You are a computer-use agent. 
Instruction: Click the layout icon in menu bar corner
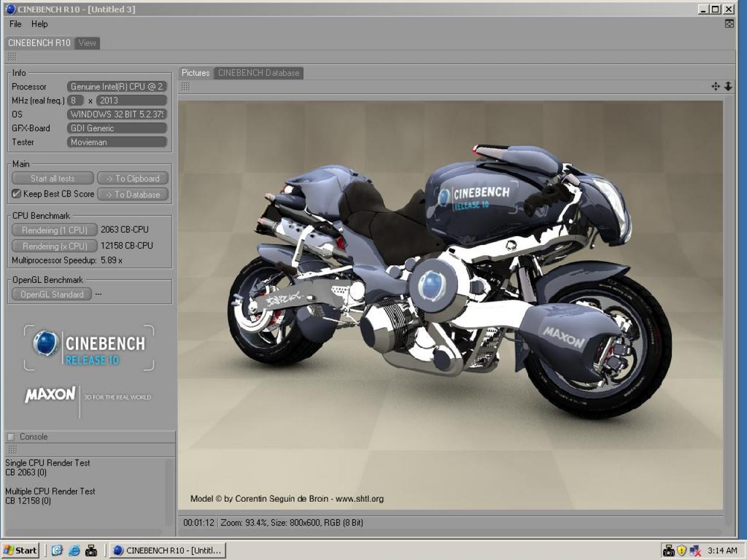point(729,24)
